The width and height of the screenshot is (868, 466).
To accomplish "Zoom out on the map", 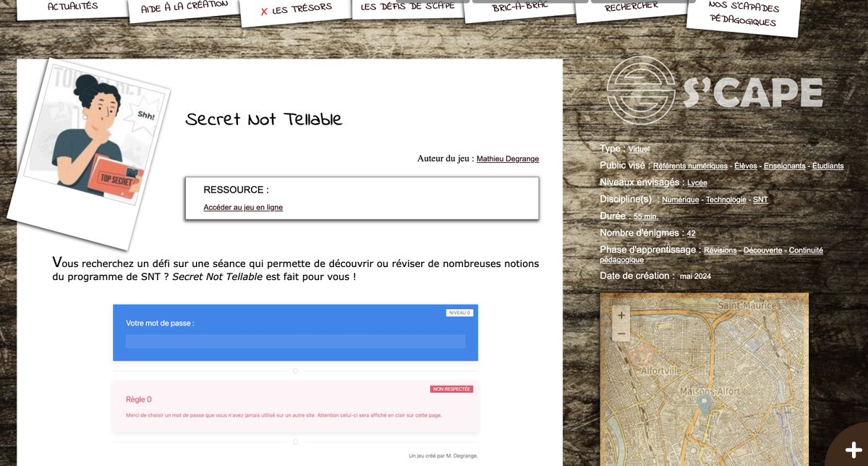I will [x=621, y=333].
